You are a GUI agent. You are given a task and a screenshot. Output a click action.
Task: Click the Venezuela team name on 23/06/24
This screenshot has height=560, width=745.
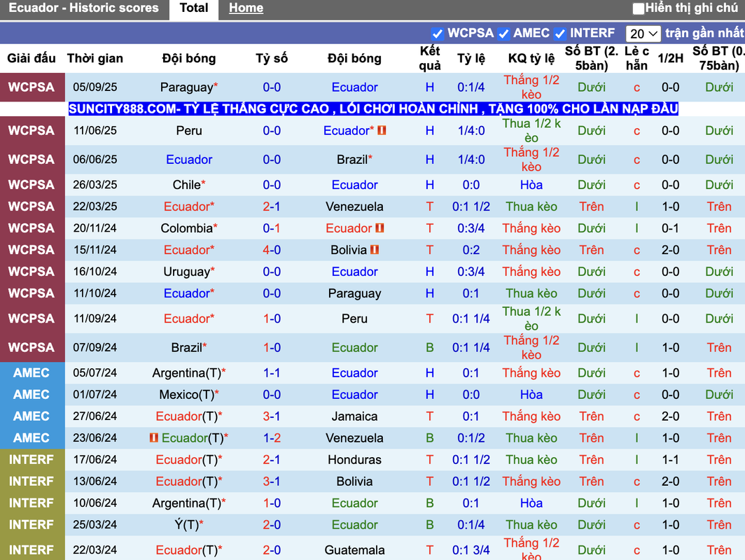point(354,438)
